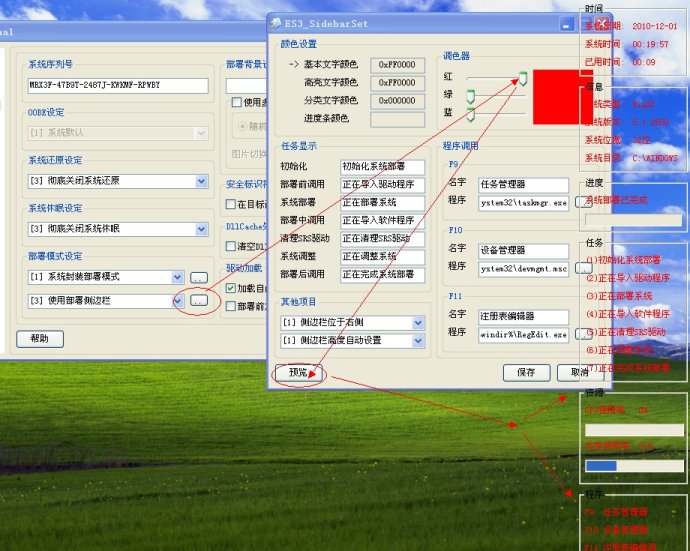Click the '...' button beside 使用部署侧边栏

[x=199, y=301]
